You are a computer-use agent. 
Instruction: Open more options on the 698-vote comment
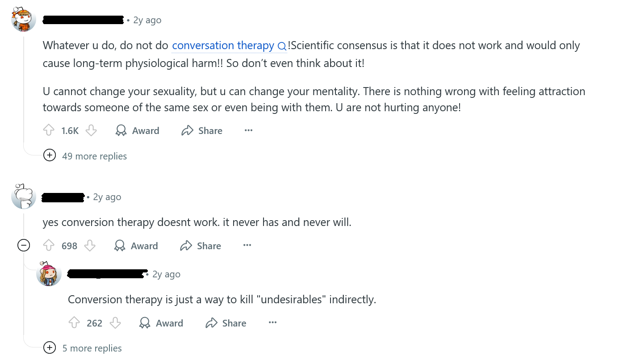[x=247, y=246]
